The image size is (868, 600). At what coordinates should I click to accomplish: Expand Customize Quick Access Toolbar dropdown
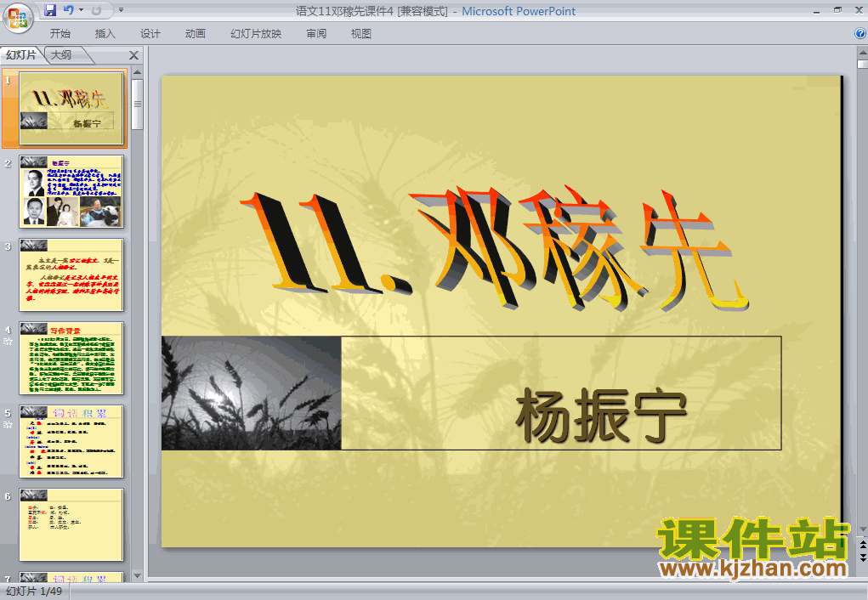click(121, 10)
